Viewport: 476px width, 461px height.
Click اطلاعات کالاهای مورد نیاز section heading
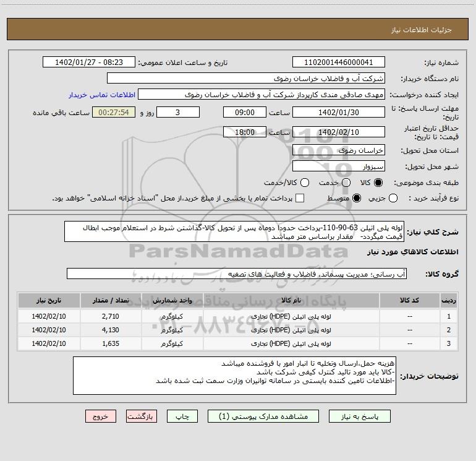[x=413, y=252]
